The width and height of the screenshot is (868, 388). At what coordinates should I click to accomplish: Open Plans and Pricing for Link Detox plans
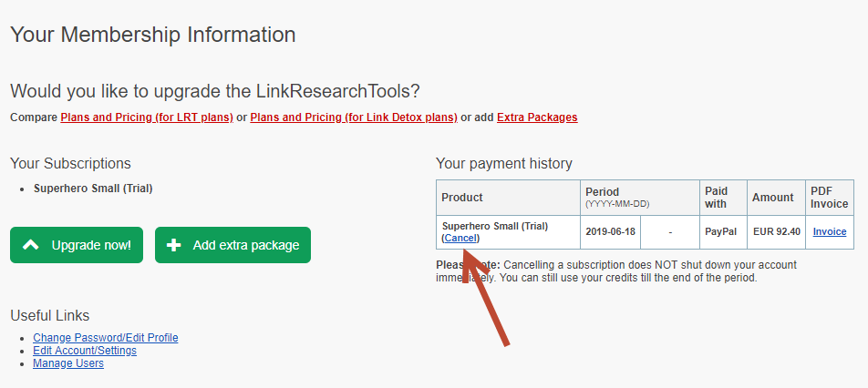tap(354, 117)
